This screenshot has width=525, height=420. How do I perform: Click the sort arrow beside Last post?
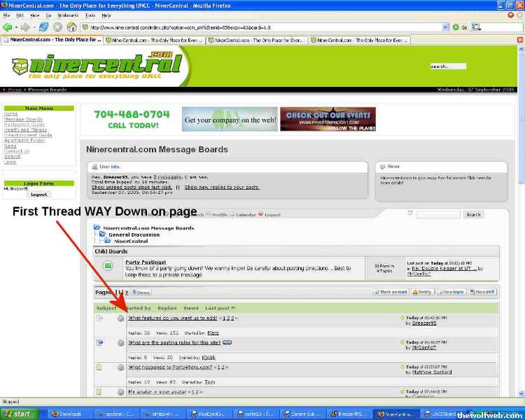[x=232, y=308]
